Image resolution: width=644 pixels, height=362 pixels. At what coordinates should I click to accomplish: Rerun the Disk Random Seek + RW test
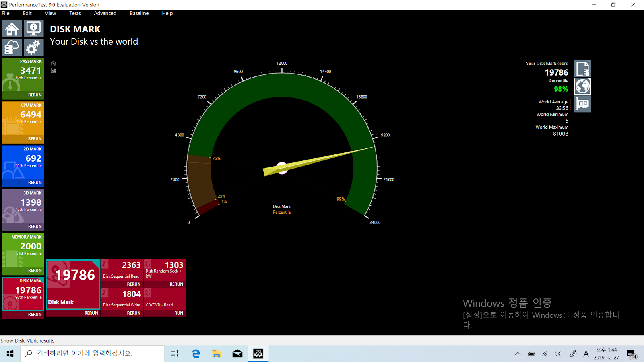coord(176,284)
